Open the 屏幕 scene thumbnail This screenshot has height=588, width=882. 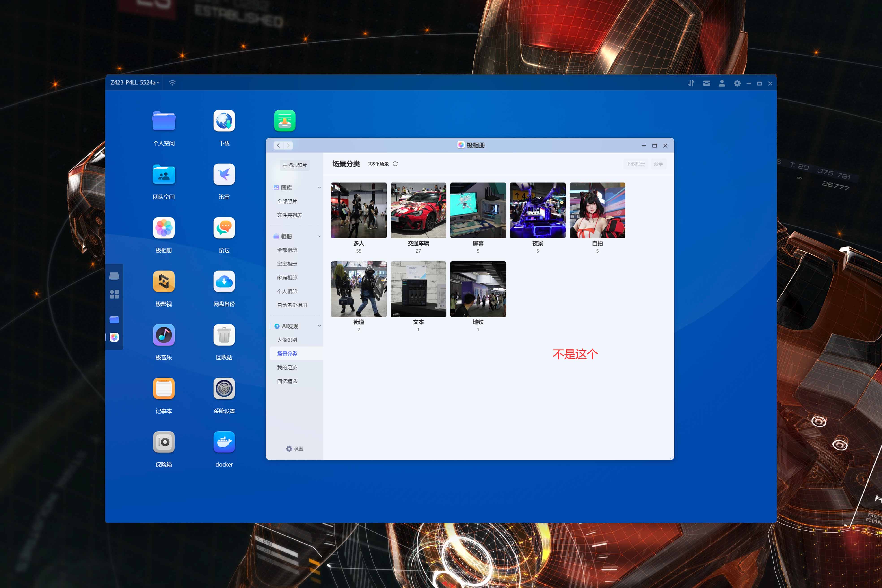(478, 210)
